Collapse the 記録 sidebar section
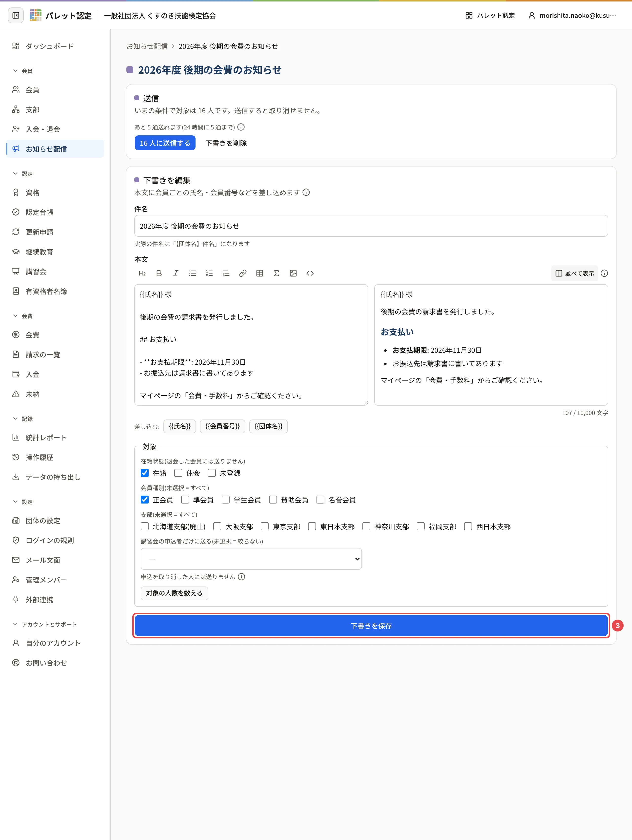632x840 pixels. [22, 419]
